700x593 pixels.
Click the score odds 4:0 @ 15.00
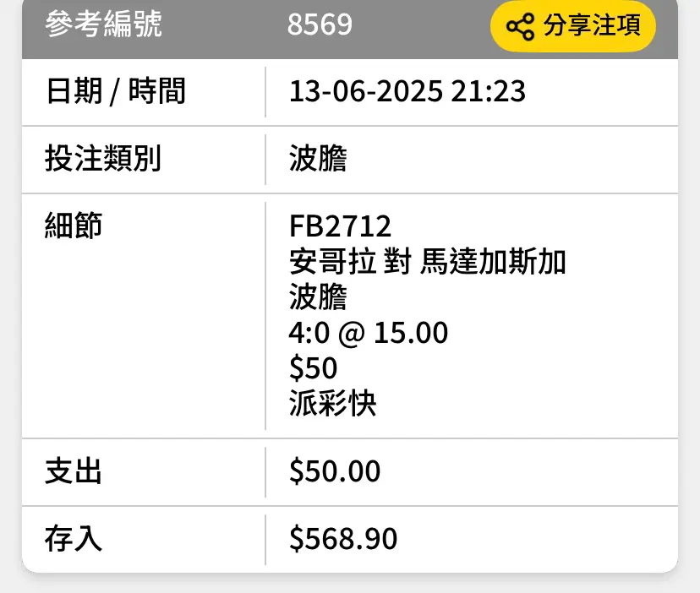(x=369, y=333)
